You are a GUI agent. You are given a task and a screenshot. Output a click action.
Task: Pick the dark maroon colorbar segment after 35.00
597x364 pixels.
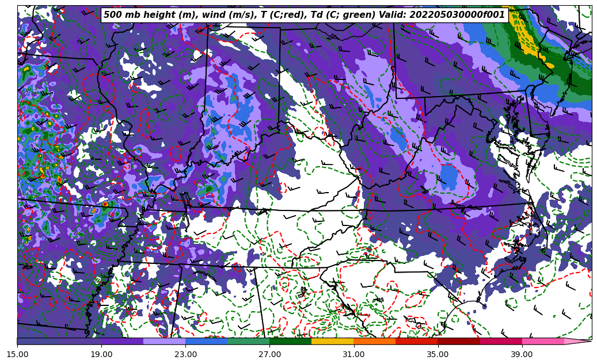pos(459,341)
